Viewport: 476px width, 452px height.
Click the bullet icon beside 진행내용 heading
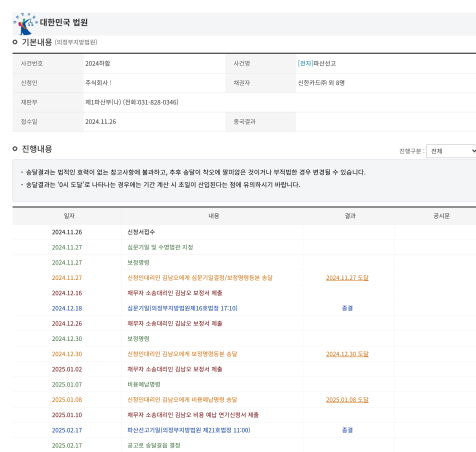[x=15, y=149]
